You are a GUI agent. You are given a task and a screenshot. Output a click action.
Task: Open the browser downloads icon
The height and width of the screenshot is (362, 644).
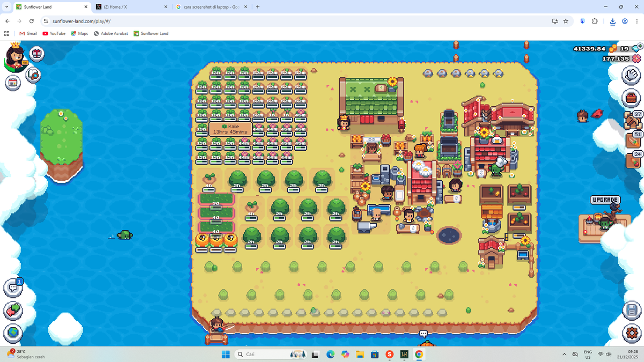pos(612,21)
